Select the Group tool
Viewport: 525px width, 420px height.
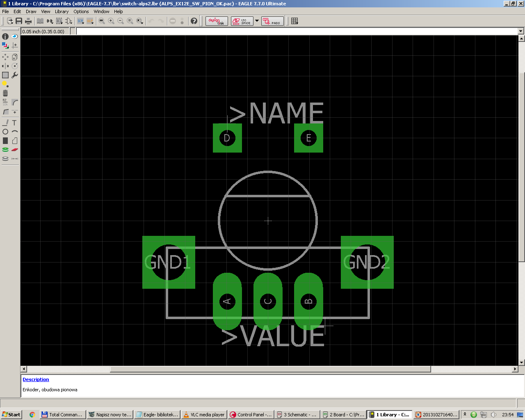[x=5, y=75]
